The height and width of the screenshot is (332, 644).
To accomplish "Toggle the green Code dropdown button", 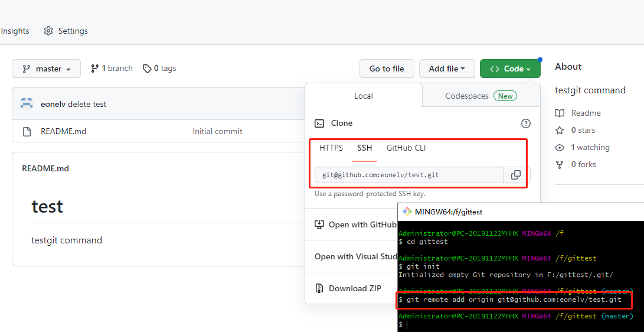I will point(510,69).
